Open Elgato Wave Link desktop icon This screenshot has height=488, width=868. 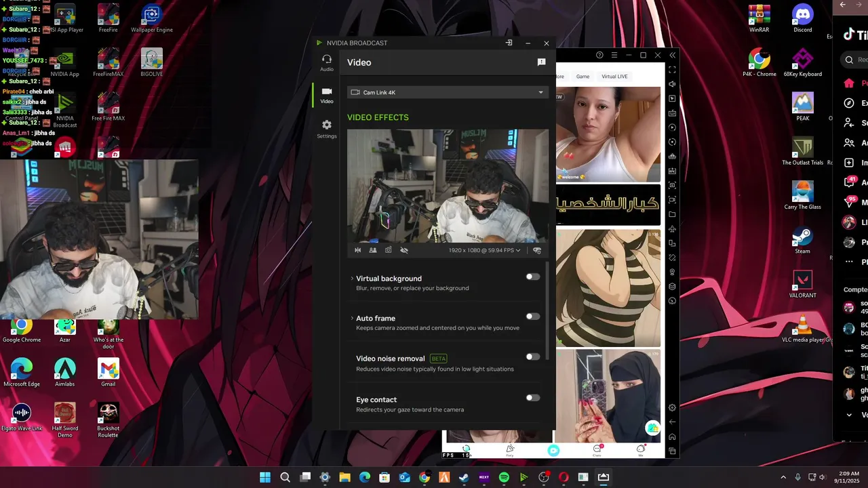(22, 417)
